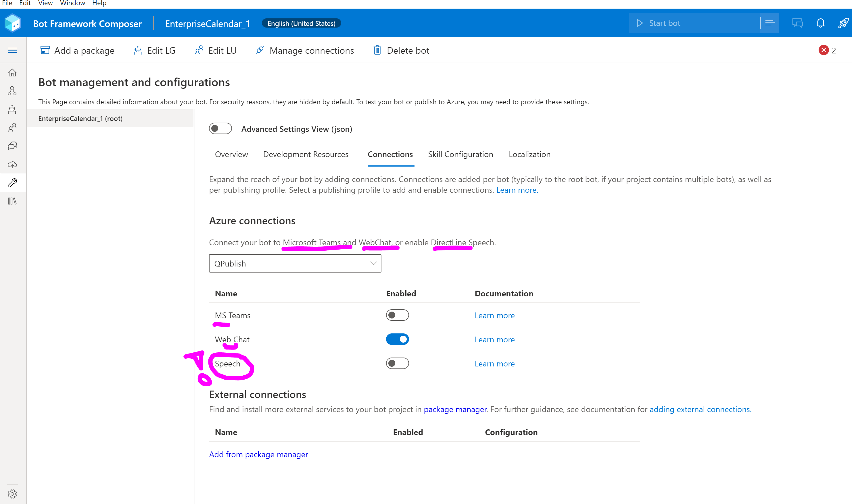Toggle Advanced Settings View (json)

point(220,128)
